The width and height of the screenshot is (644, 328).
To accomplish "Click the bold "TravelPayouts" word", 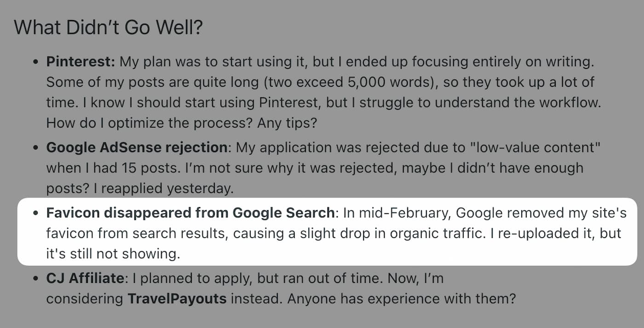I will coord(177,299).
